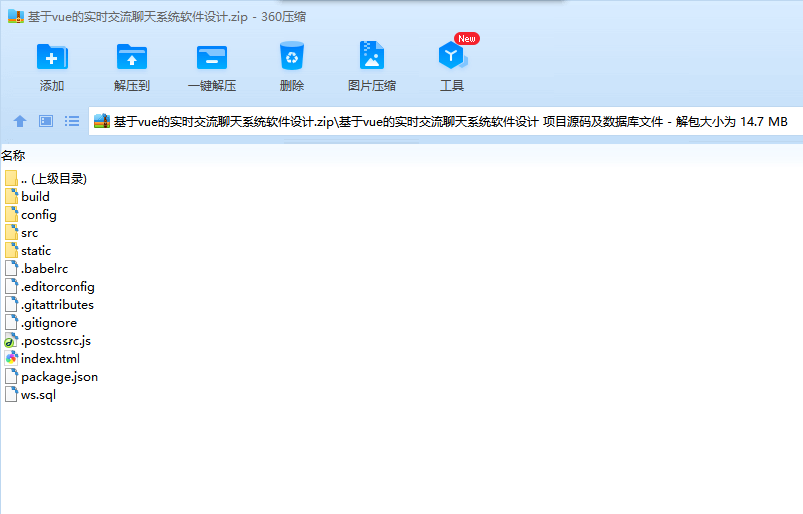Click the 添加 label under toolbar
The image size is (803, 514).
click(52, 85)
